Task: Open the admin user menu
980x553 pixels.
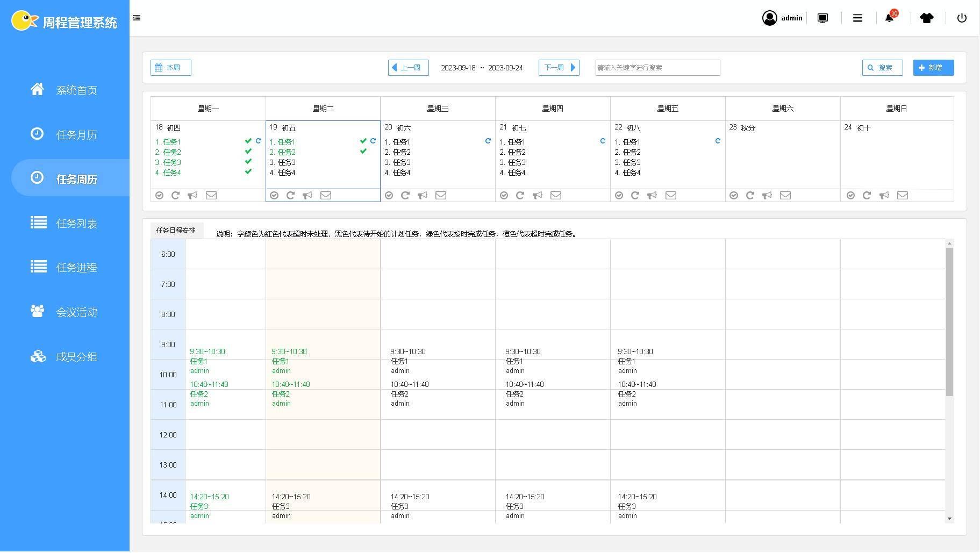Action: [x=782, y=18]
